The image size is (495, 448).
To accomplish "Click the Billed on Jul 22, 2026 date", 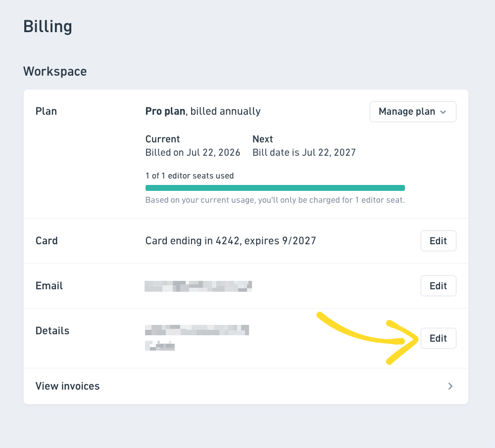I will click(193, 153).
